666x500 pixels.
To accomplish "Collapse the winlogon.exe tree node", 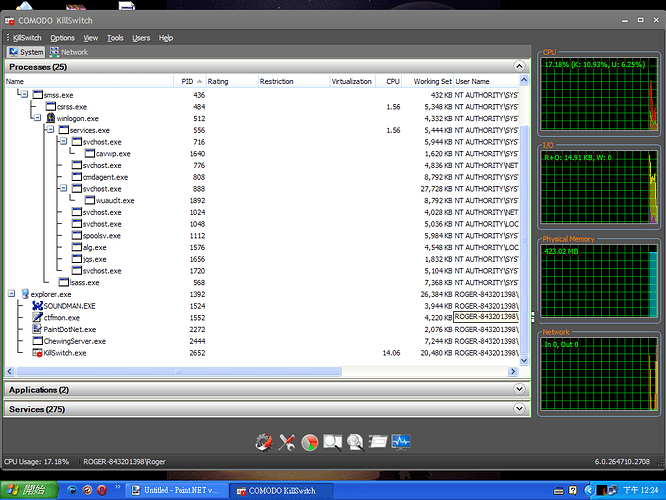I will (x=37, y=118).
